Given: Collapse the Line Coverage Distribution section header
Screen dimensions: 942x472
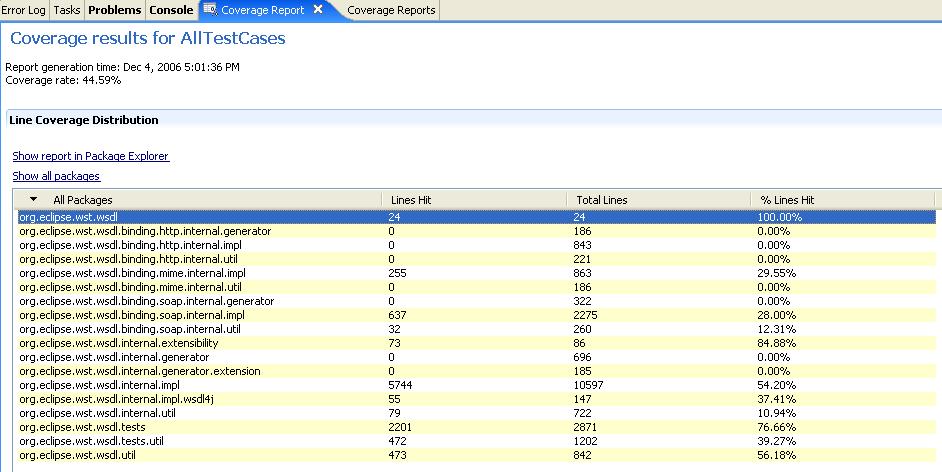Looking at the screenshot, I should tap(84, 120).
